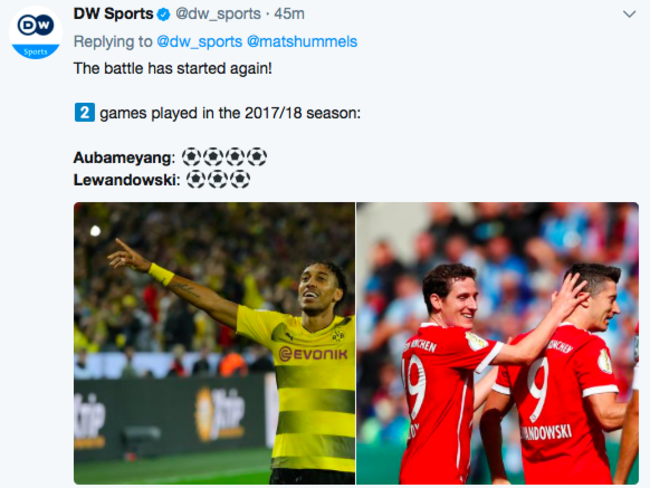Click the Lewandowski bold name text

(x=127, y=180)
